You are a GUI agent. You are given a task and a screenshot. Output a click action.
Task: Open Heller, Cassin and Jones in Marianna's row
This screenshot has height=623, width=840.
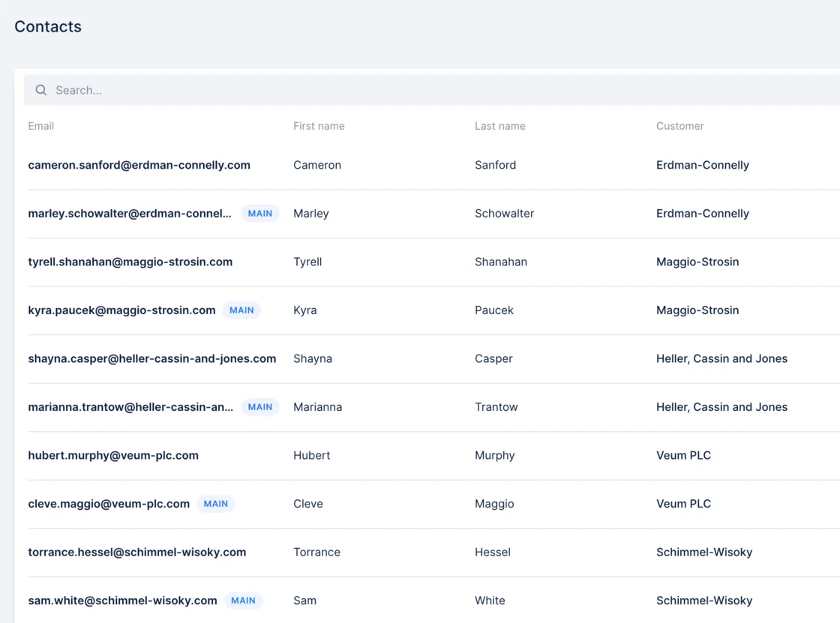pos(721,407)
